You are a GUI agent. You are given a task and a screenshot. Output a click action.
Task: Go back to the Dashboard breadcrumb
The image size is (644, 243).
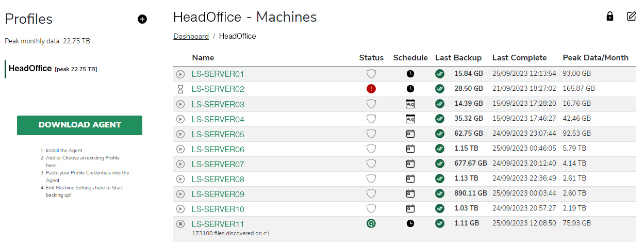click(191, 36)
